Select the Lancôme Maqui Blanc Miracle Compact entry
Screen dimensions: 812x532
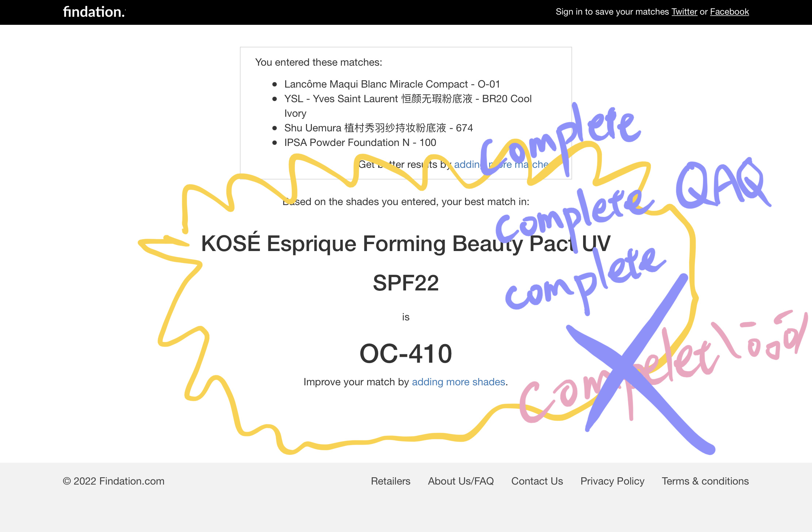392,84
